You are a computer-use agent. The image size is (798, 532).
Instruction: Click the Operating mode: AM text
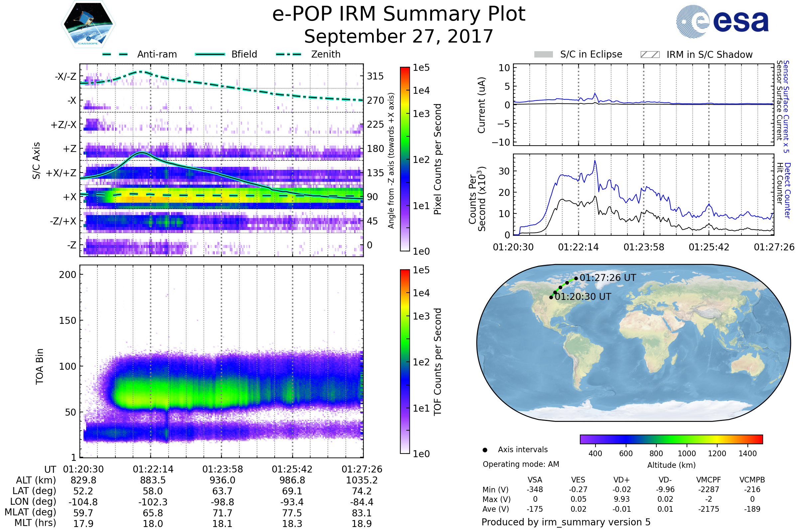tap(520, 464)
